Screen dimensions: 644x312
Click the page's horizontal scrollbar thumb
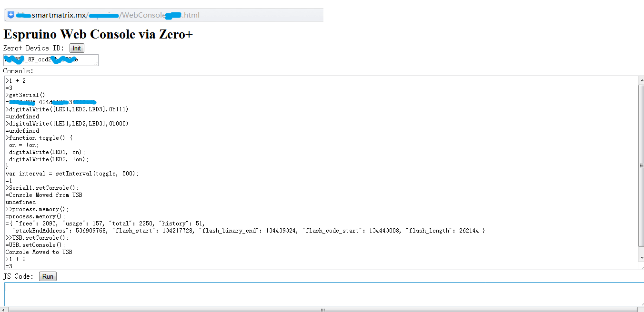coord(323,310)
